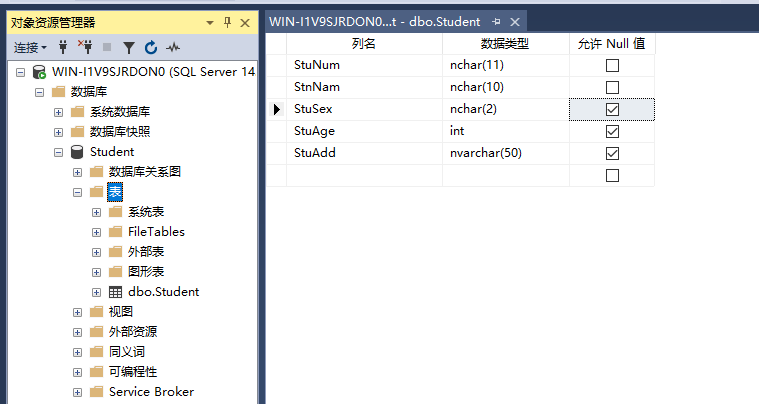Select the highlighted 表 tree item
759x404 pixels.
(115, 192)
